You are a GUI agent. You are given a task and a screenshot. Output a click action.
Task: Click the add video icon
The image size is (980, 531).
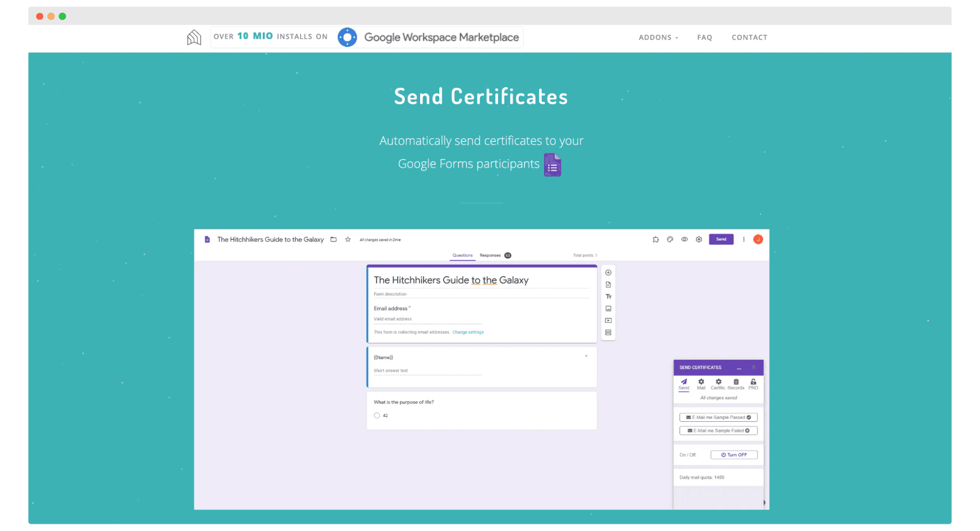pyautogui.click(x=608, y=320)
